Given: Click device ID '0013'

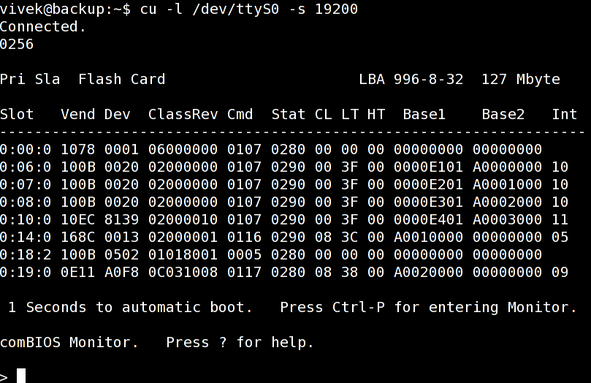Looking at the screenshot, I should coord(122,237).
